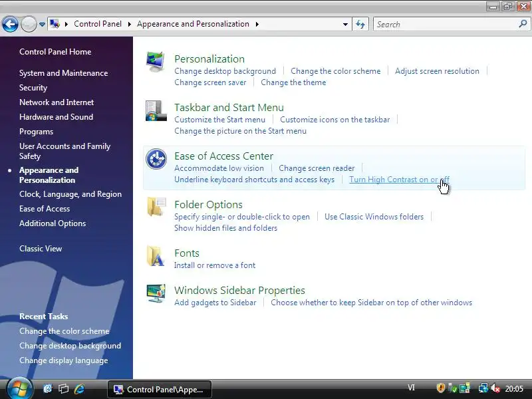Open Security category in sidebar
532x399 pixels.
point(33,88)
